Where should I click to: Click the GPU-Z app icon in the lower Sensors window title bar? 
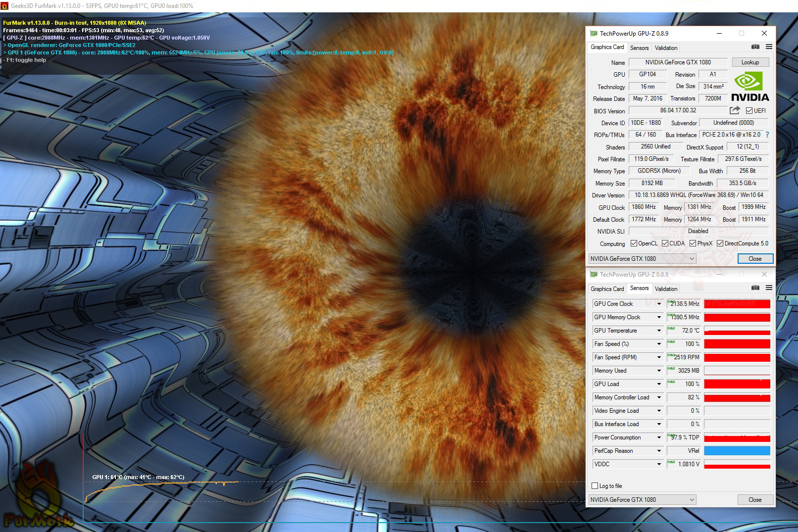point(594,275)
